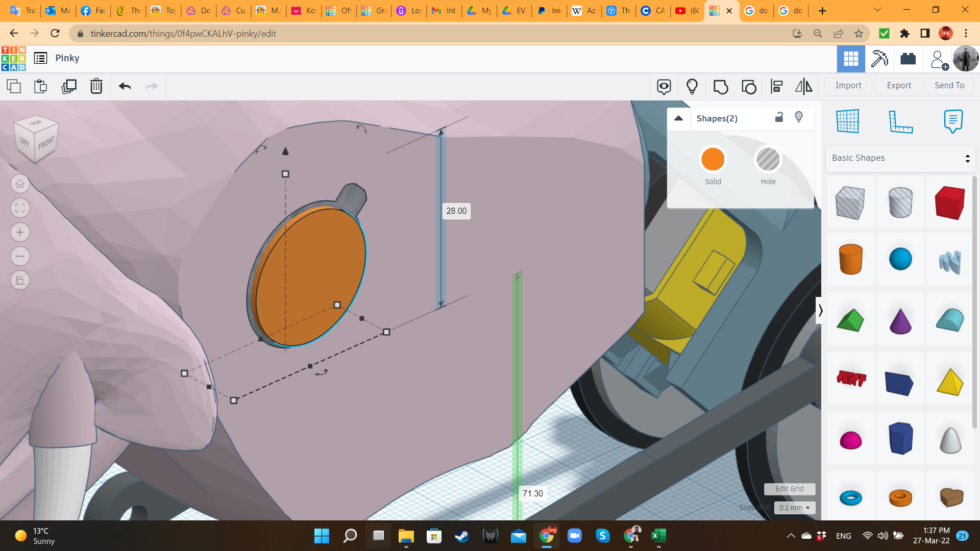The image size is (980, 551).
Task: Click the Edit Grid button
Action: [x=789, y=489]
